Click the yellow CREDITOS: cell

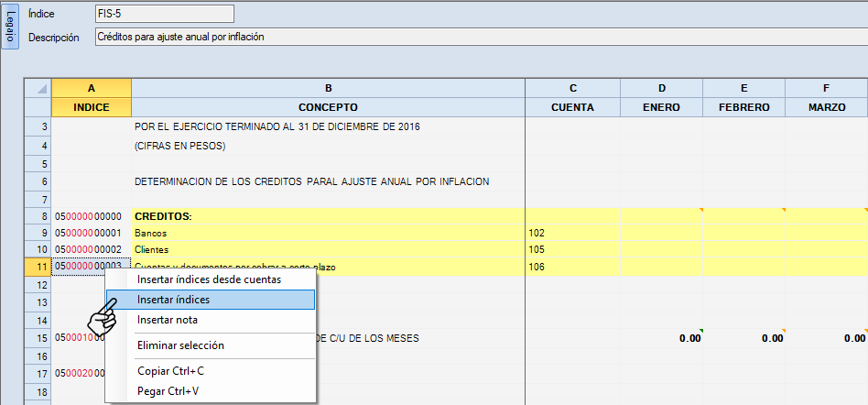pyautogui.click(x=328, y=216)
